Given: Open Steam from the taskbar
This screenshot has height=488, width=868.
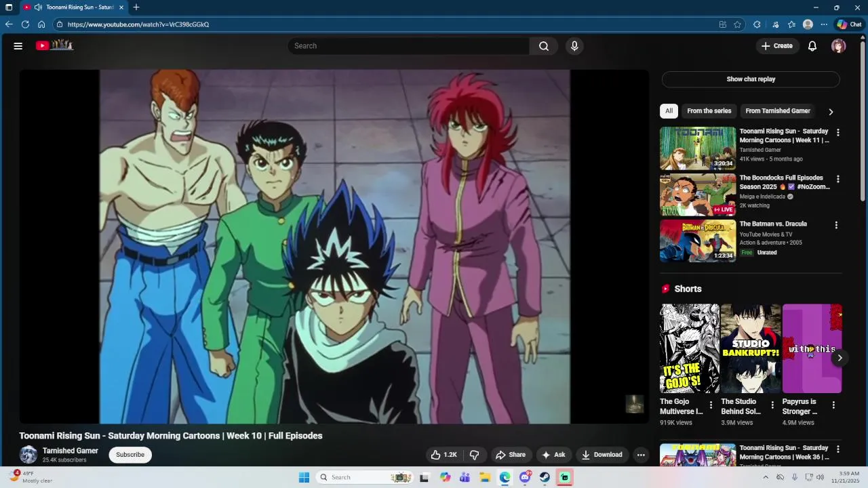Looking at the screenshot, I should click(545, 477).
